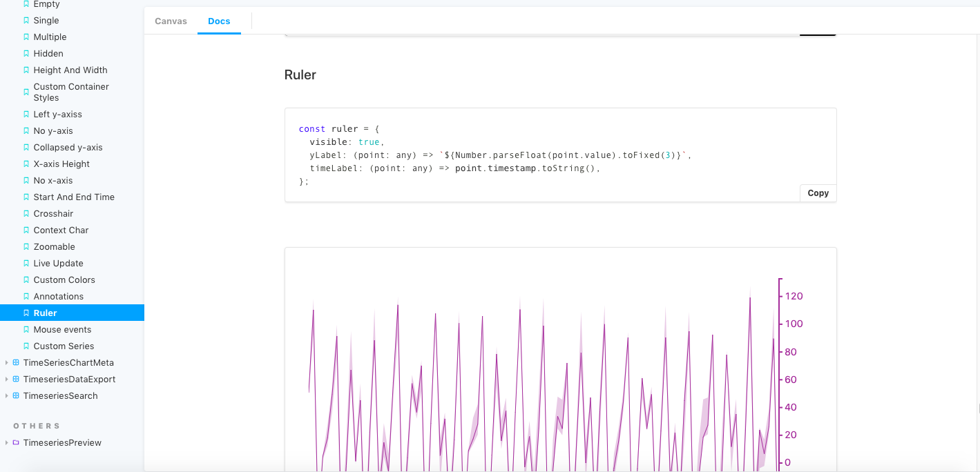
Task: Select the Live Update story icon
Action: tap(26, 263)
